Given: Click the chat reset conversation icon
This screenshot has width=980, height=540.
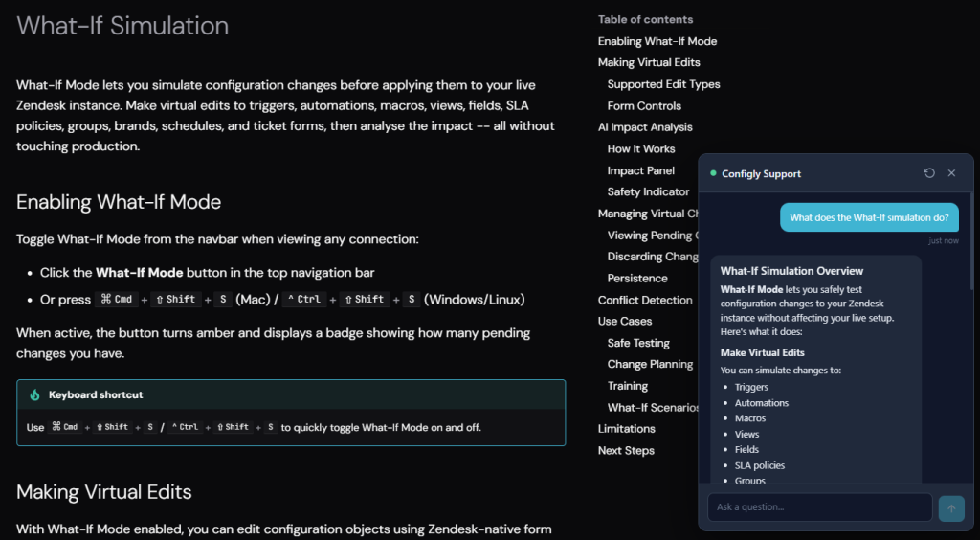Looking at the screenshot, I should click(928, 173).
